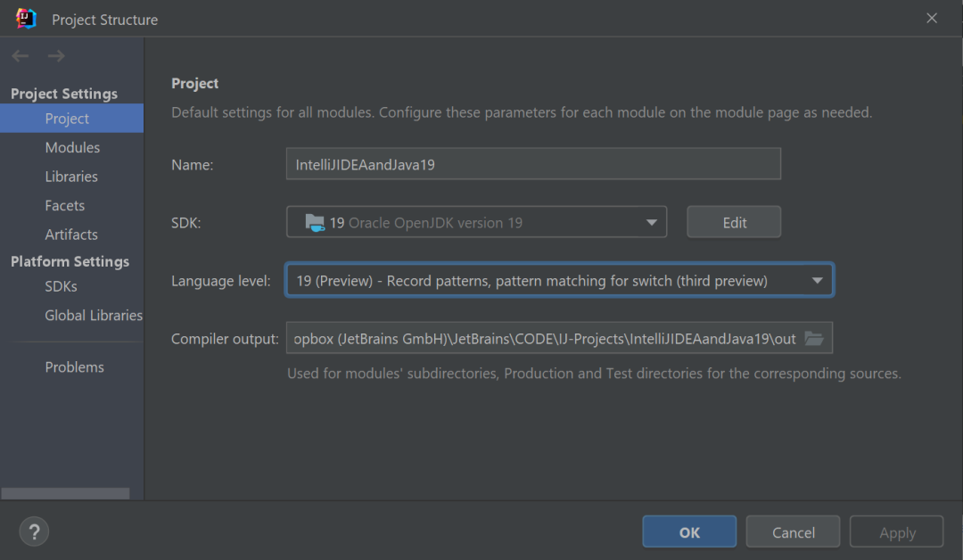Open the Libraries section
963x560 pixels.
[x=72, y=177]
